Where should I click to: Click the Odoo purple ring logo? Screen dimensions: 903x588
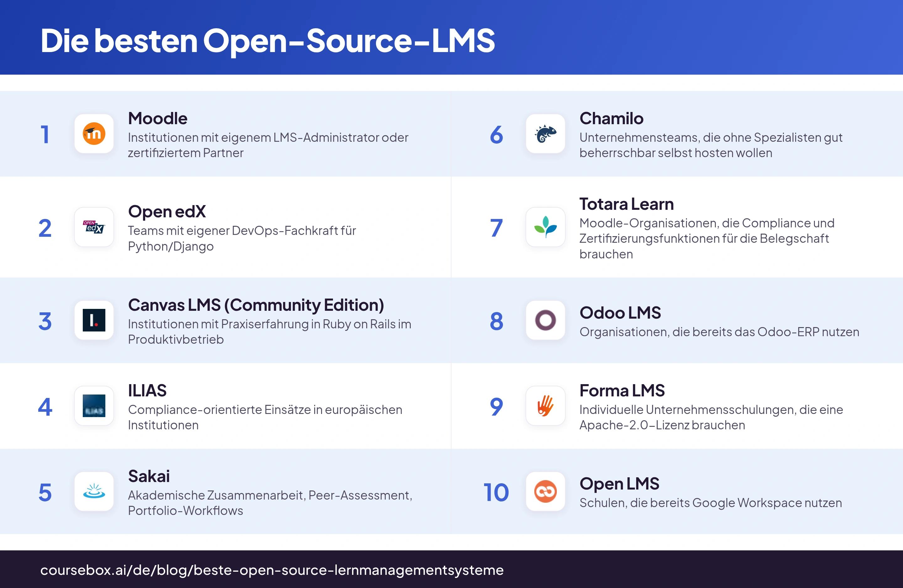(546, 320)
